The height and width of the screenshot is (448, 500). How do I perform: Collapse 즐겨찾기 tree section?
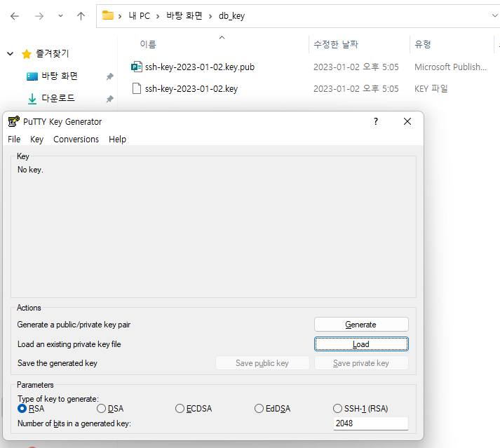pos(11,53)
